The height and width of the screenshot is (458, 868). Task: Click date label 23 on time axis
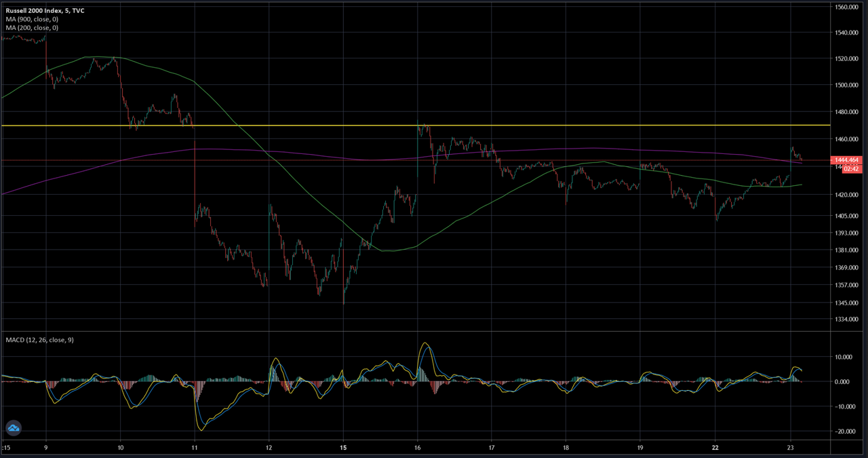coord(790,448)
